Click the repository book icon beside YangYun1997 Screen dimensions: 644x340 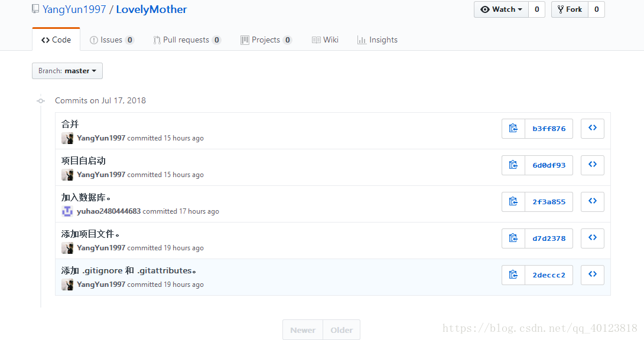(x=35, y=9)
